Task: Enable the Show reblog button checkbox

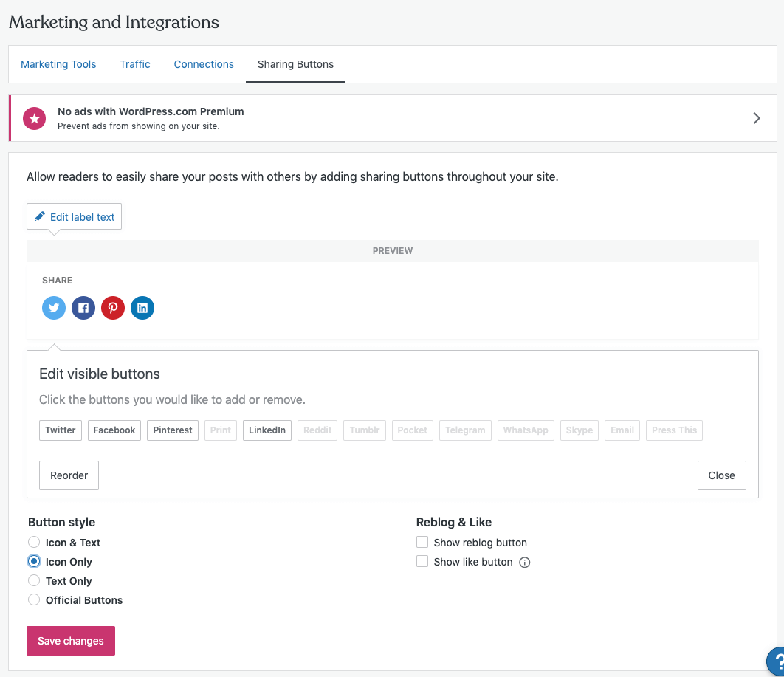Action: [x=422, y=543]
